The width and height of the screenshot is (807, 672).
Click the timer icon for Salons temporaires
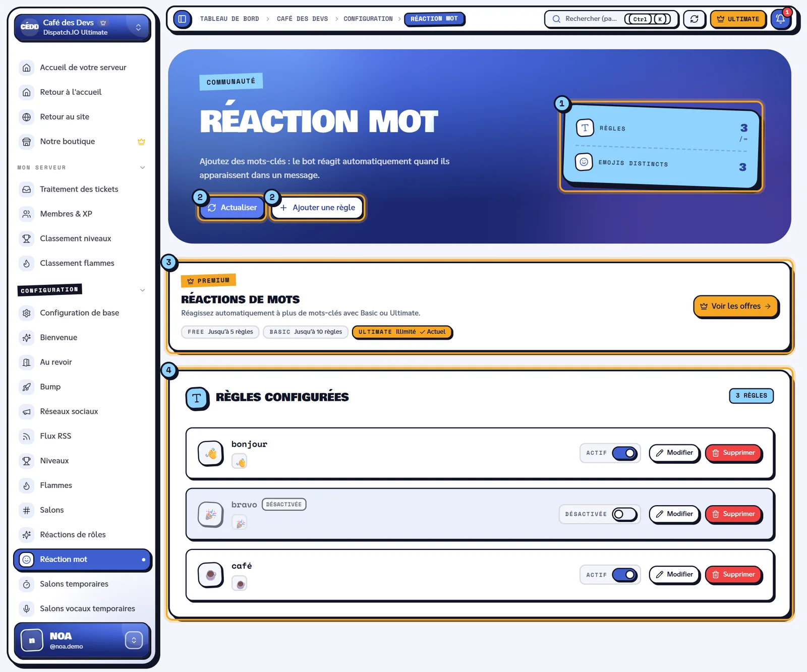pos(27,584)
